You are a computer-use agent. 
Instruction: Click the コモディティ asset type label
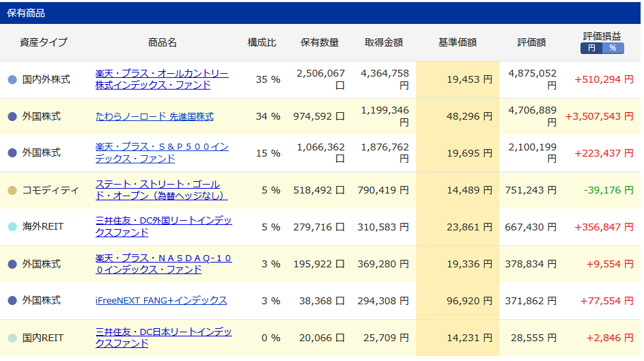(50, 190)
